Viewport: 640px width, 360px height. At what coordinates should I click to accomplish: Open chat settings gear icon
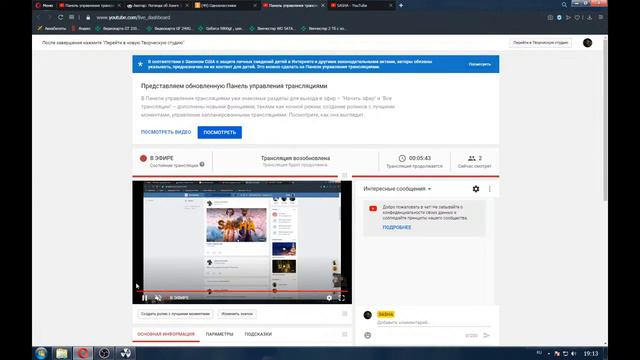coord(476,189)
